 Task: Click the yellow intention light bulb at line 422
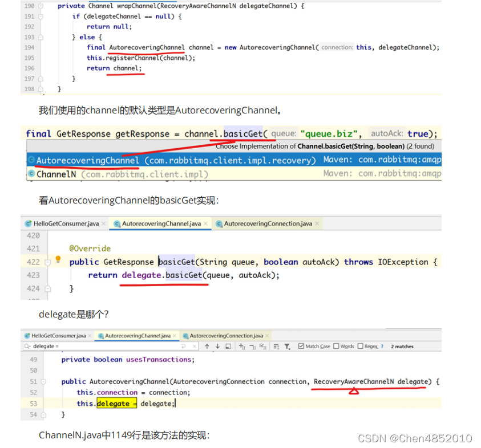[x=58, y=259]
